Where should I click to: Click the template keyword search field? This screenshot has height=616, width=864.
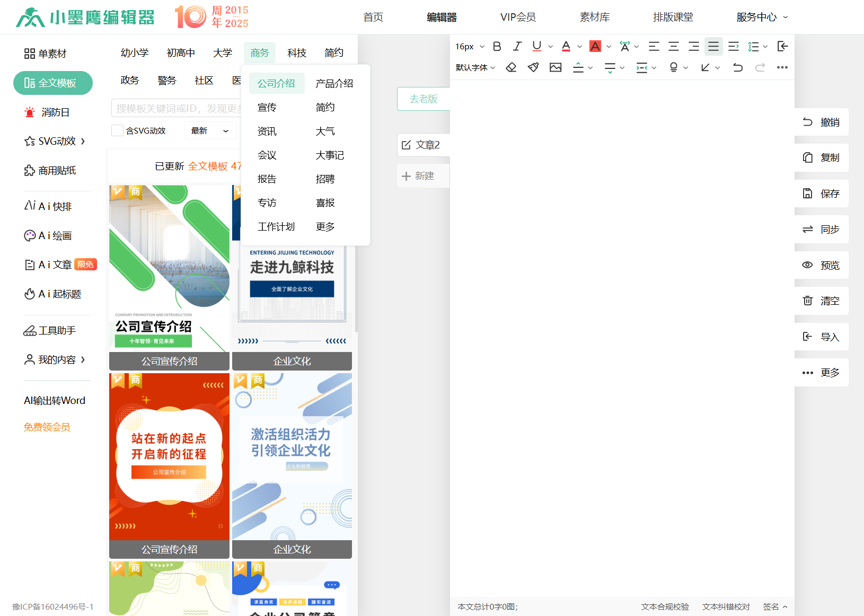[176, 108]
